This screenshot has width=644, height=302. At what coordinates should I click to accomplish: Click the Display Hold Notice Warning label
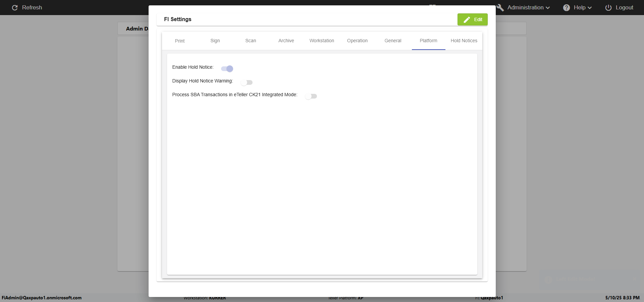pos(203,81)
